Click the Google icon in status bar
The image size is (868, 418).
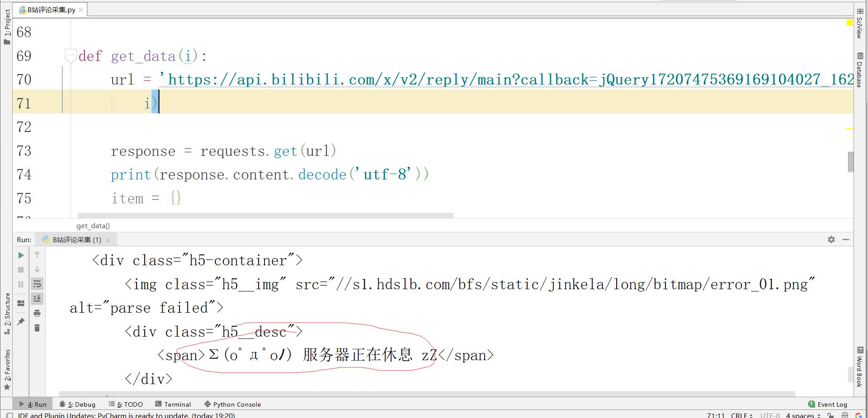tap(858, 415)
